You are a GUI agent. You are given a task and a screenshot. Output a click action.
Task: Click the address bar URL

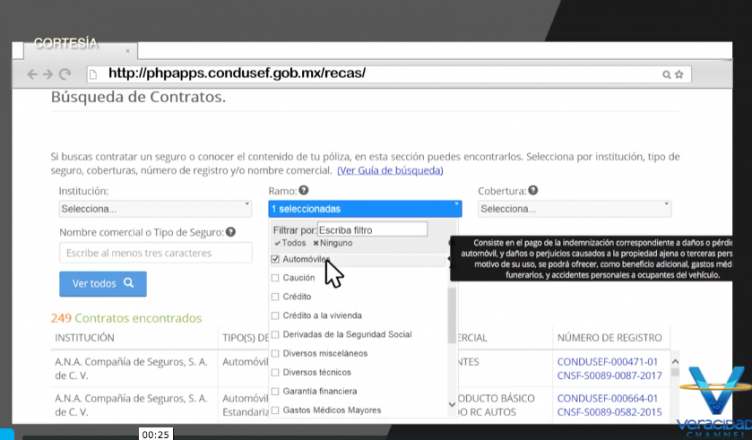pos(237,73)
